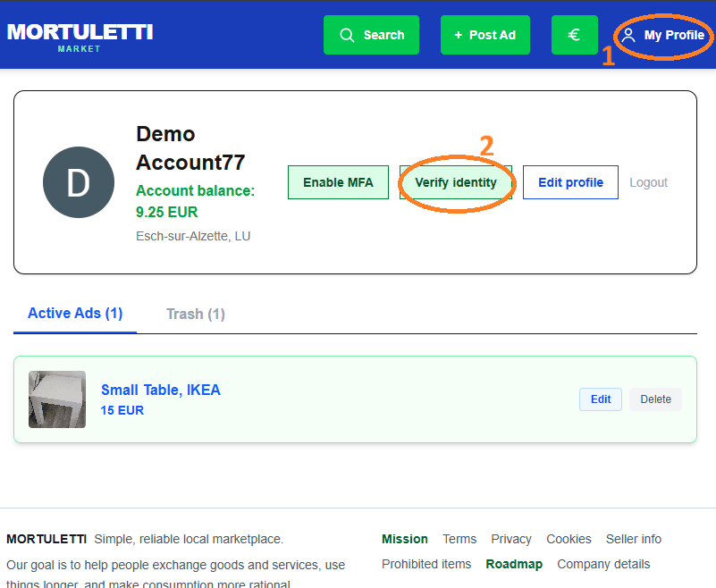Click the Edit profile button

pos(570,182)
